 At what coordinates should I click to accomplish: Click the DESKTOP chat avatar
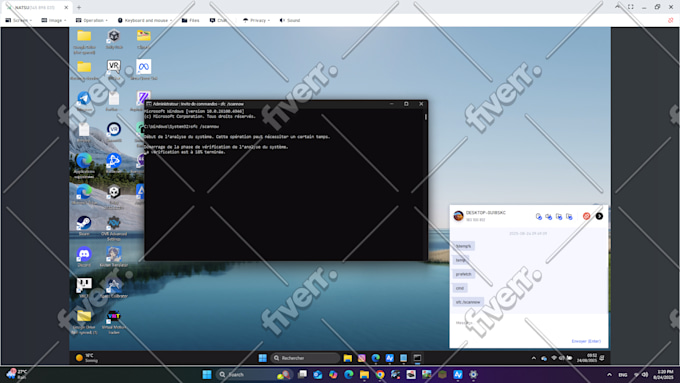[x=458, y=216]
